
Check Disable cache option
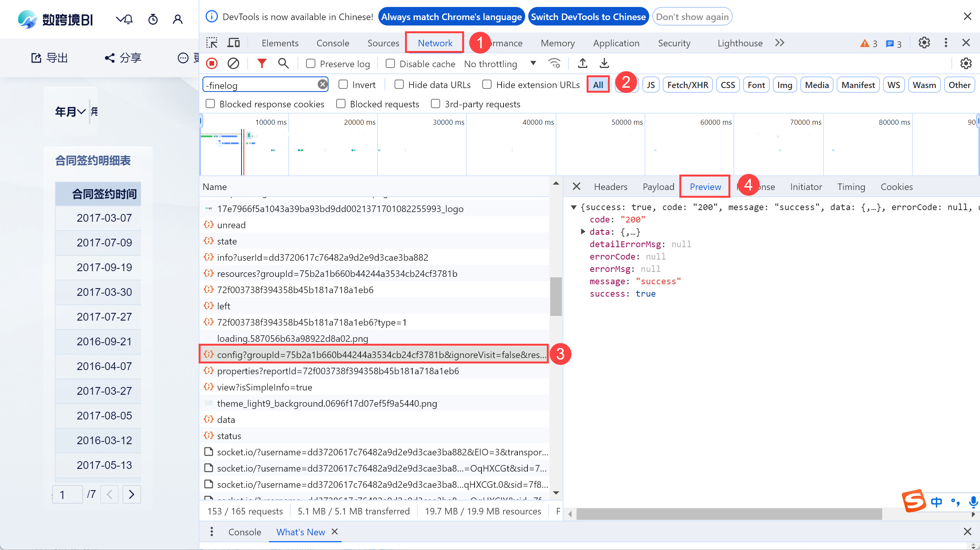click(x=390, y=64)
